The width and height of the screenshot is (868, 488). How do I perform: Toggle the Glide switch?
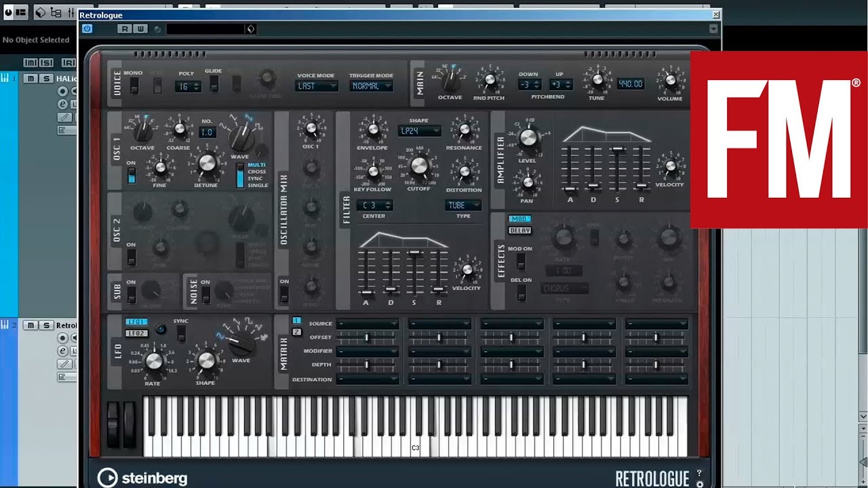[x=214, y=83]
